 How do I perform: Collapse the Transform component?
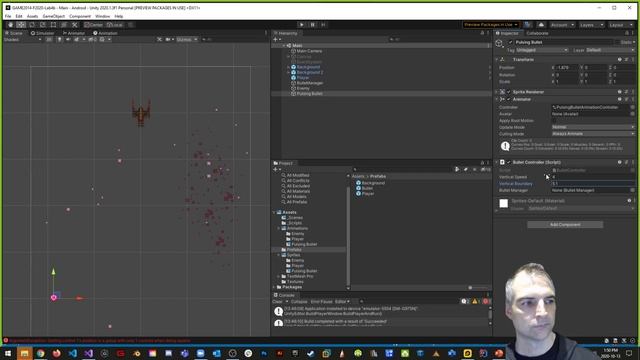[x=497, y=60]
